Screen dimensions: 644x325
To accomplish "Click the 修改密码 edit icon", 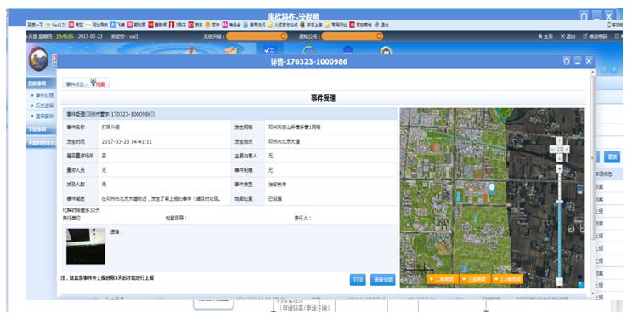I will 585,37.
